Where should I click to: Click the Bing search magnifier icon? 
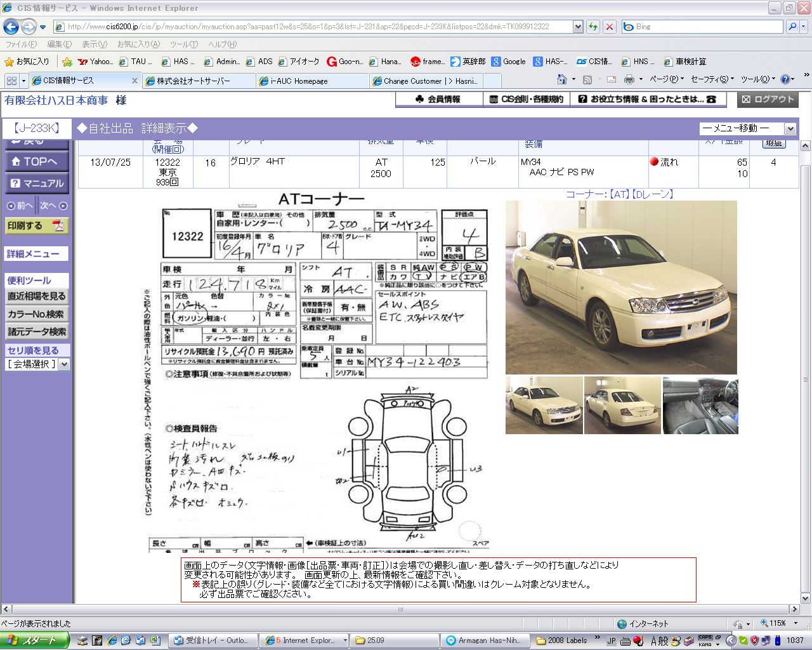tap(792, 27)
